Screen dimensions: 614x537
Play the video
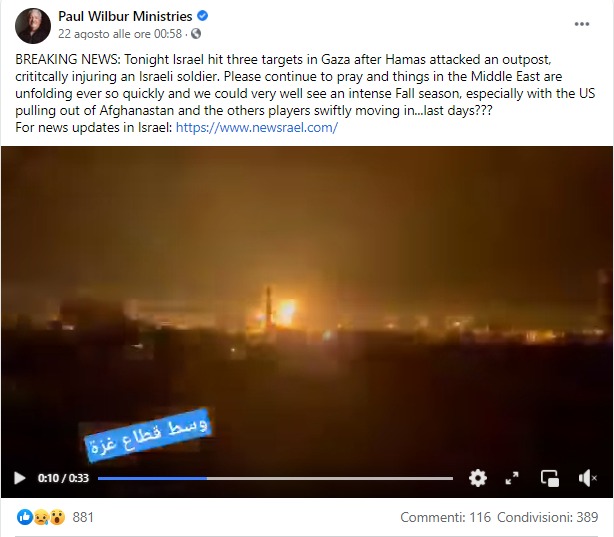coord(20,478)
